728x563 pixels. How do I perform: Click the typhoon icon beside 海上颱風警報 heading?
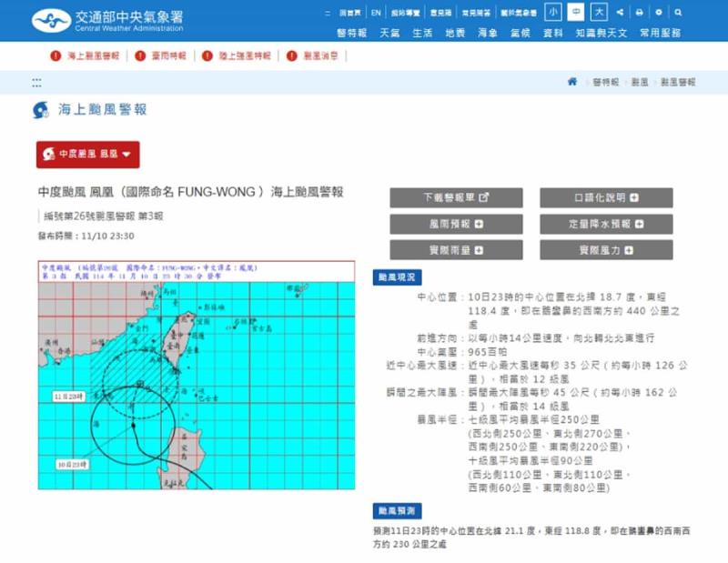[38, 111]
